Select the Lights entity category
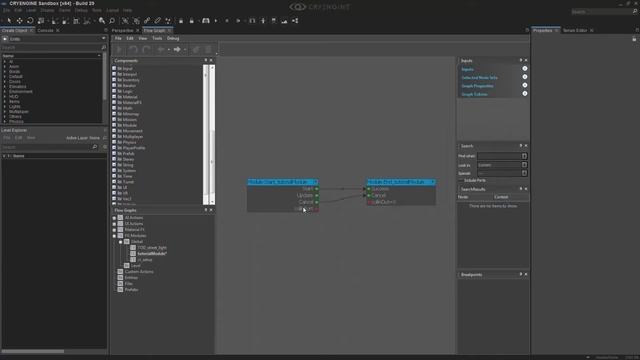Screen dimensions: 640x360 (x=14, y=107)
